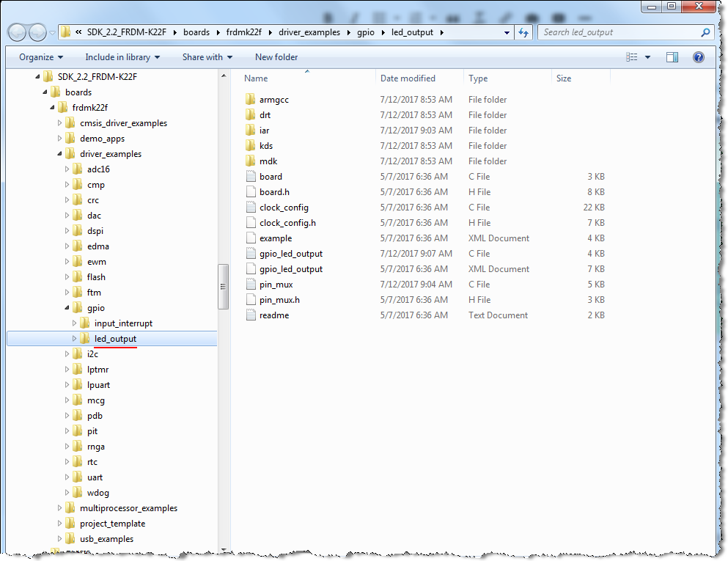Screen dimensions: 728x561
Task: Select the clock_config C file icon
Action: pyautogui.click(x=251, y=207)
